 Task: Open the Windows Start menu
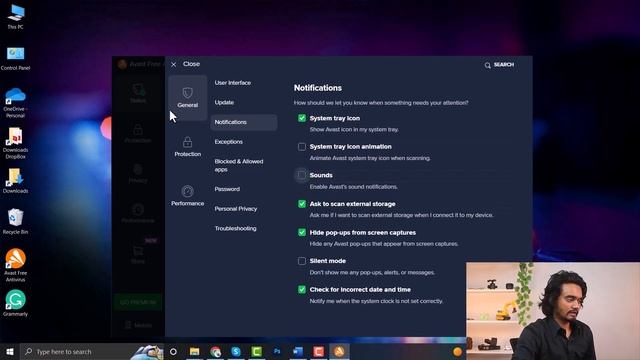pyautogui.click(x=10, y=352)
